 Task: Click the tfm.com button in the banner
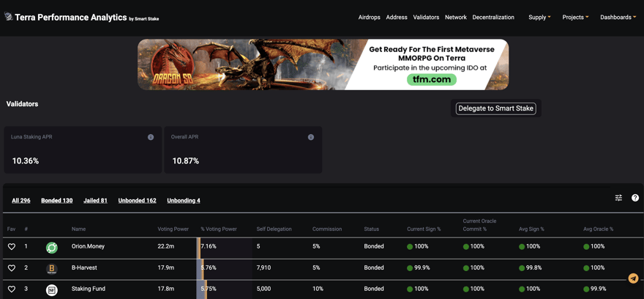(x=432, y=79)
